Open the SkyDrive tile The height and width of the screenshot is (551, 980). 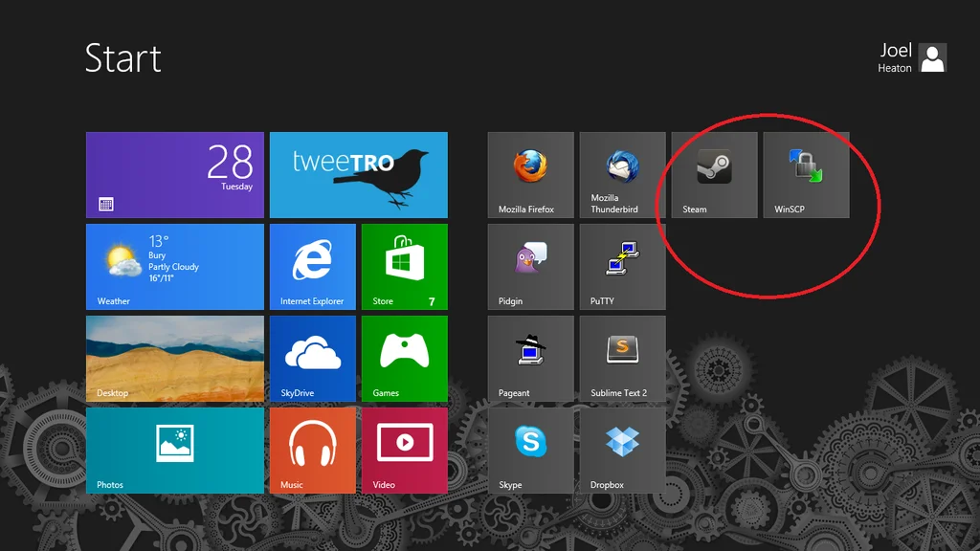tap(313, 359)
